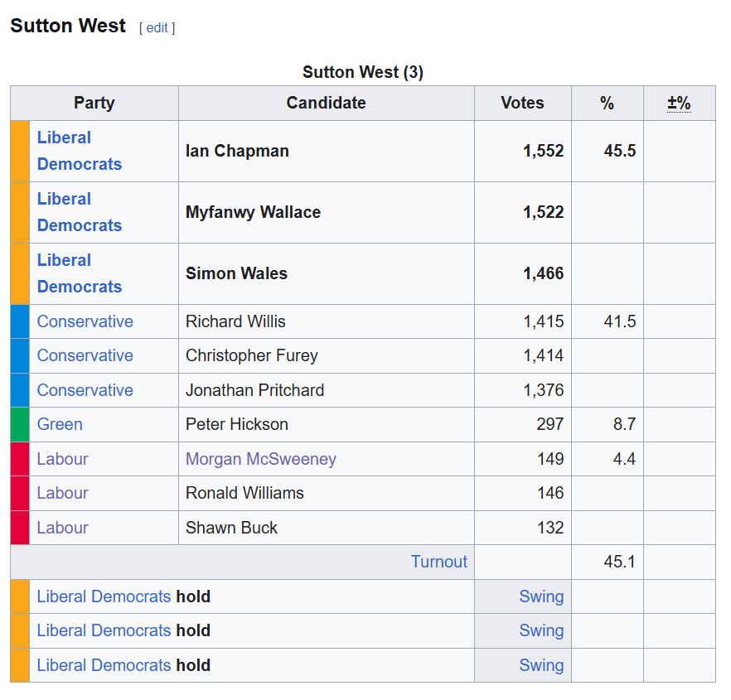Click the Turnout link
731x700 pixels.
(x=438, y=562)
